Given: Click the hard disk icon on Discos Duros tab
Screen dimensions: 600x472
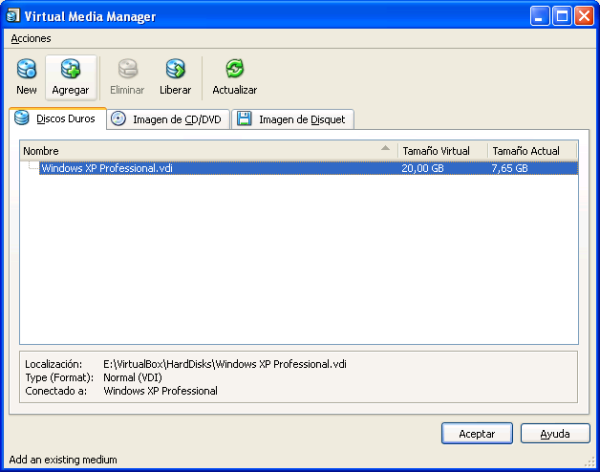Looking at the screenshot, I should [22, 118].
